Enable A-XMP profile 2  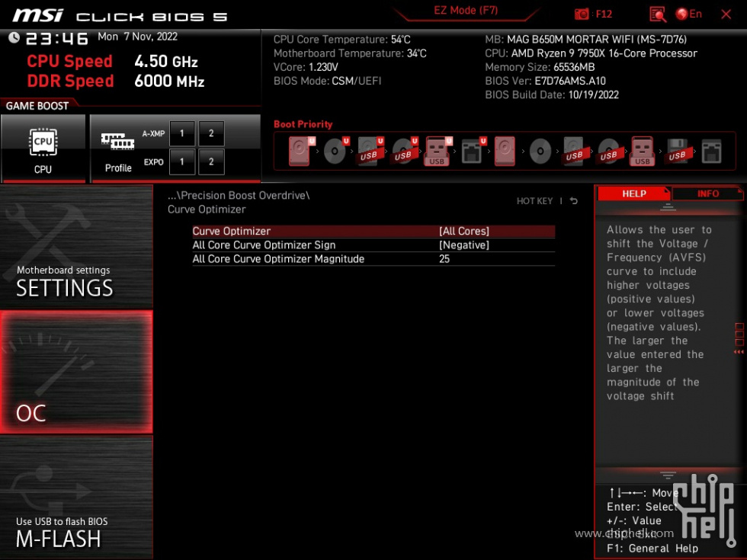coord(211,133)
